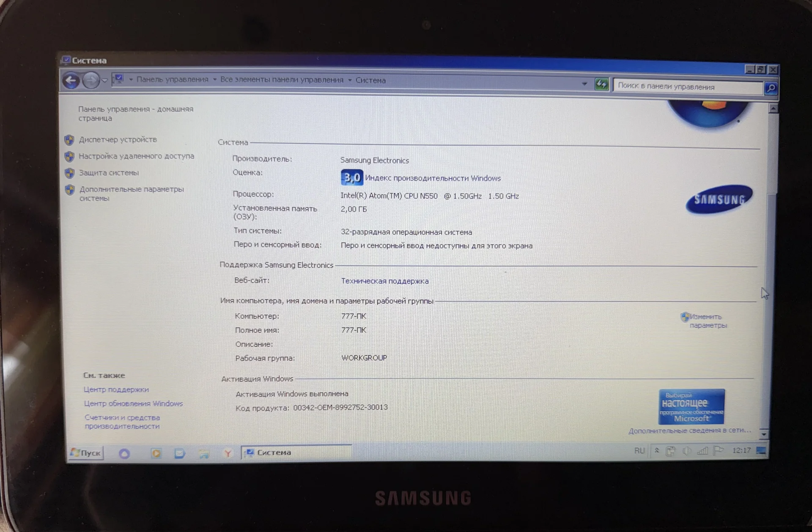Click the volume speaker tray icon
Image resolution: width=812 pixels, height=532 pixels.
[x=687, y=451]
